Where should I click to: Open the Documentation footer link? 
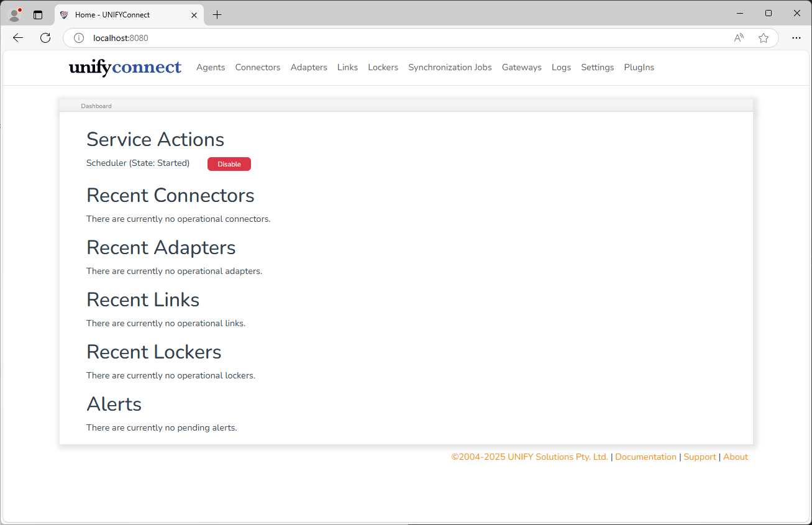645,457
